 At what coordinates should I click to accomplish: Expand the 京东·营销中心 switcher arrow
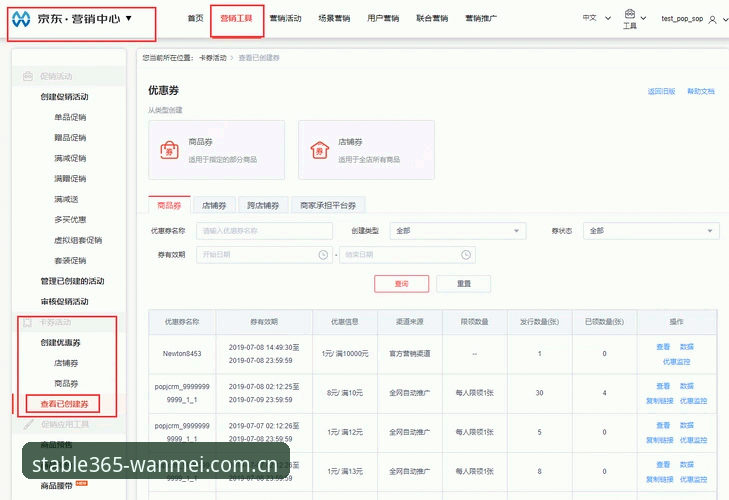tap(129, 18)
